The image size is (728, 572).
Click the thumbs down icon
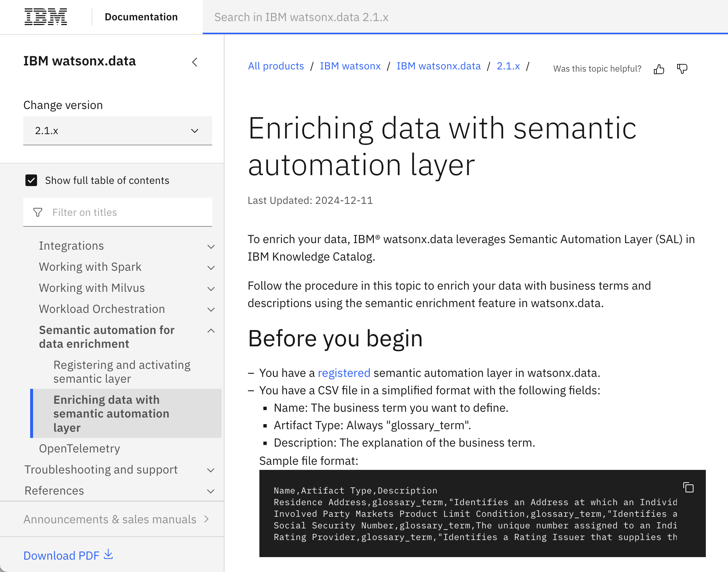coord(682,69)
